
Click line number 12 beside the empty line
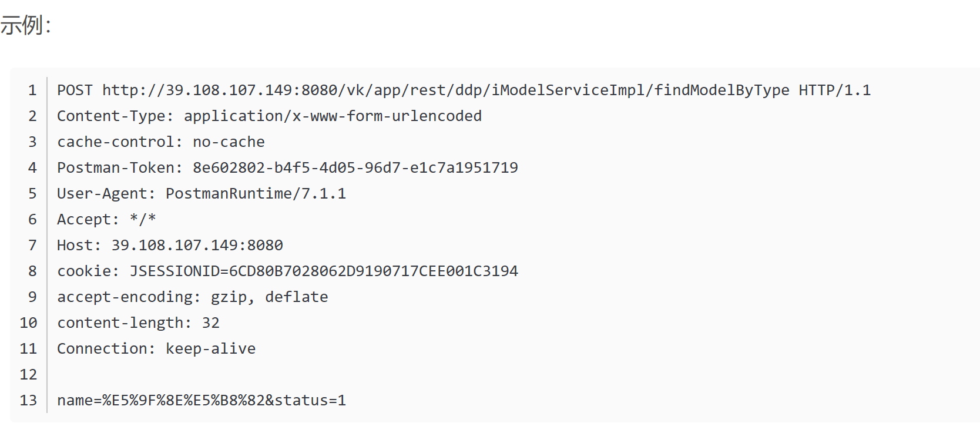click(28, 375)
